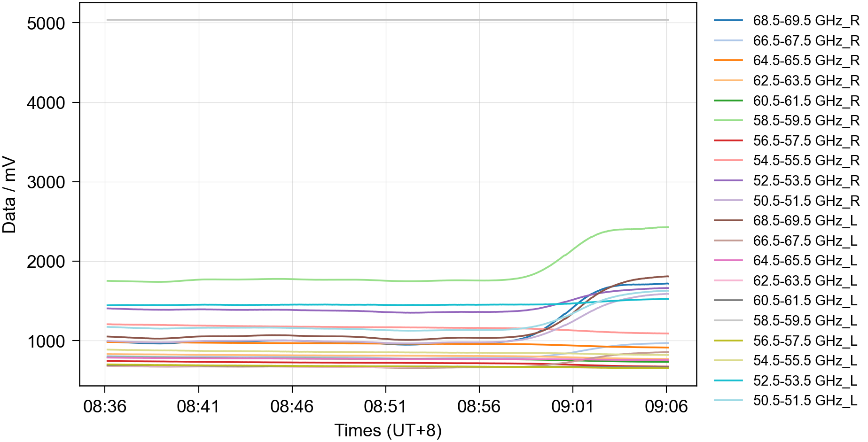Image resolution: width=868 pixels, height=442 pixels.
Task: Select the 50.5-51.5 GHz_L legend label
Action: coord(805,401)
